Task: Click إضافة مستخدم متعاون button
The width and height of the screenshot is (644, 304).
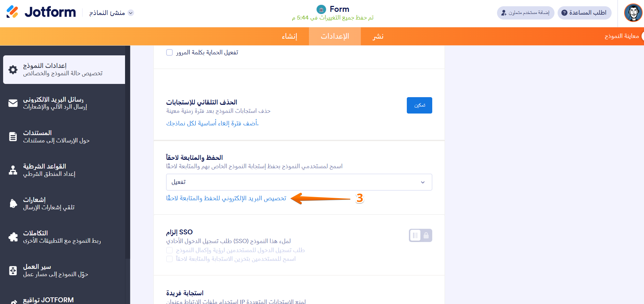Action: (x=526, y=13)
